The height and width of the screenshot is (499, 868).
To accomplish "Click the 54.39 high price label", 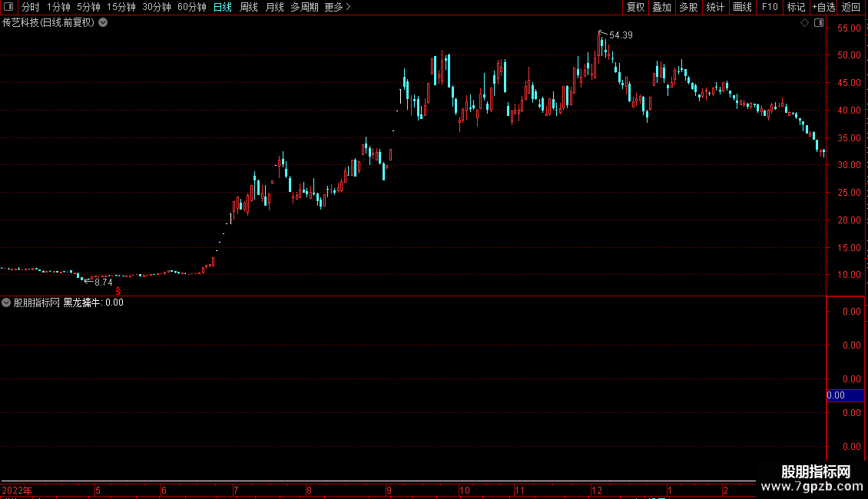I will pyautogui.click(x=621, y=35).
